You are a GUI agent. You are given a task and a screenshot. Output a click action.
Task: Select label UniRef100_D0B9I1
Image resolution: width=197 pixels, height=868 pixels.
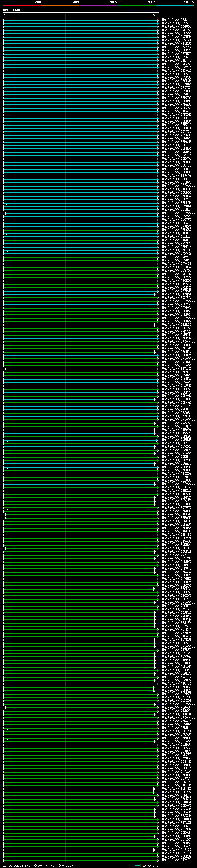click(x=177, y=257)
